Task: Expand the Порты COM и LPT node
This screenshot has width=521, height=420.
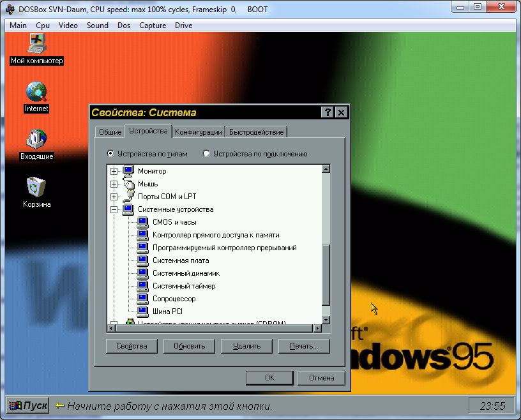Action: click(114, 197)
